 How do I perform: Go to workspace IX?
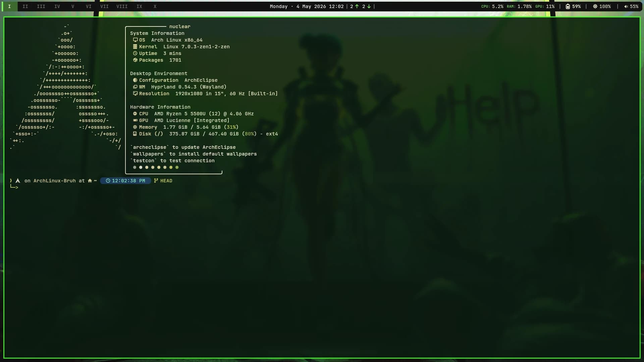(139, 6)
